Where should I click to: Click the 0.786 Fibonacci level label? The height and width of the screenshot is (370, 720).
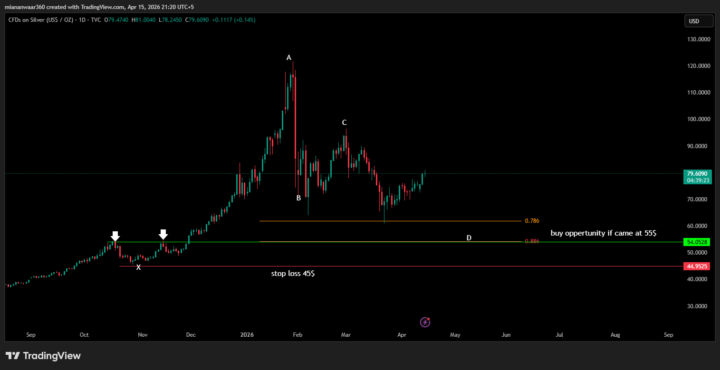(532, 221)
